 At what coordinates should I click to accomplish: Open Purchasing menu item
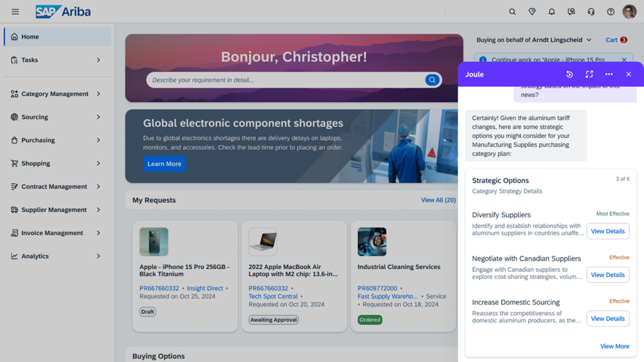tap(57, 140)
